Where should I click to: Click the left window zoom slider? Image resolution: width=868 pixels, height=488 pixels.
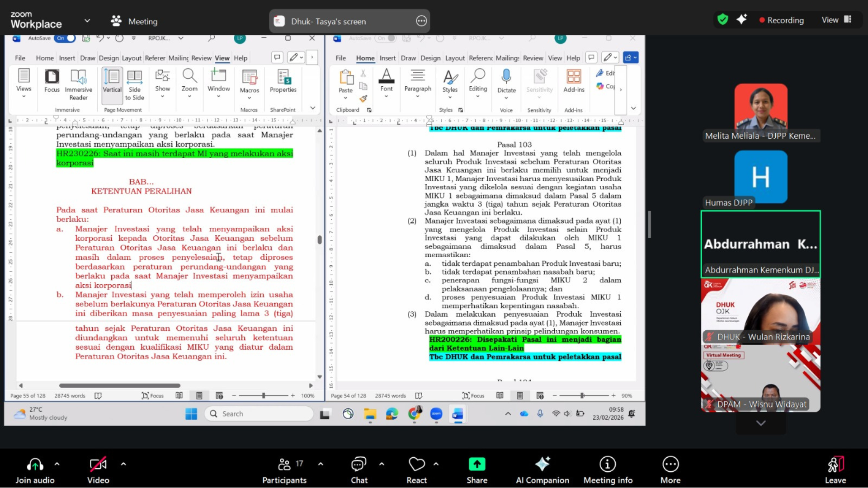(264, 396)
